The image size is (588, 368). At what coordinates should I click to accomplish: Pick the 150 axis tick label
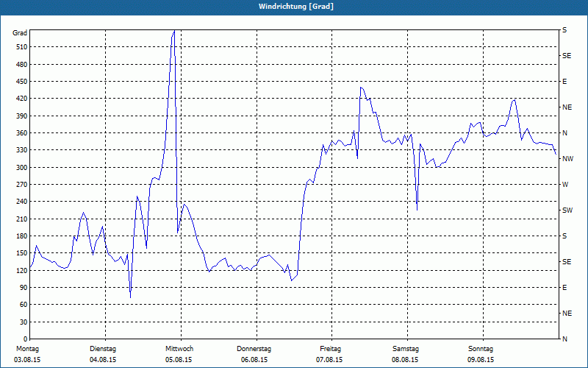click(x=23, y=253)
